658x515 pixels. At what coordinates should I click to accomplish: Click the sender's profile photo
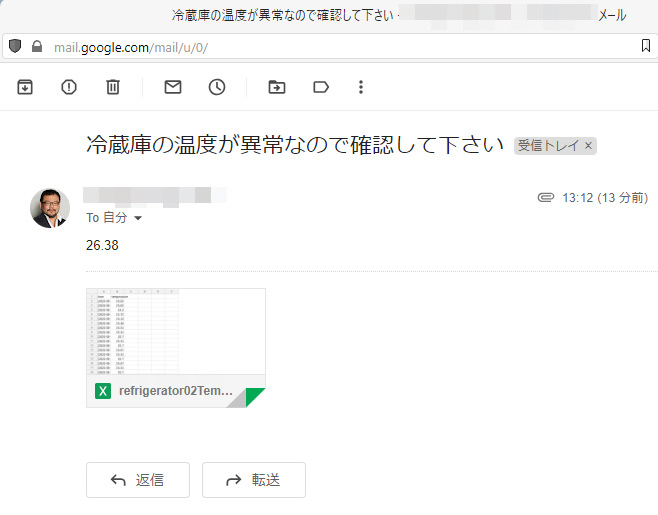pos(50,208)
